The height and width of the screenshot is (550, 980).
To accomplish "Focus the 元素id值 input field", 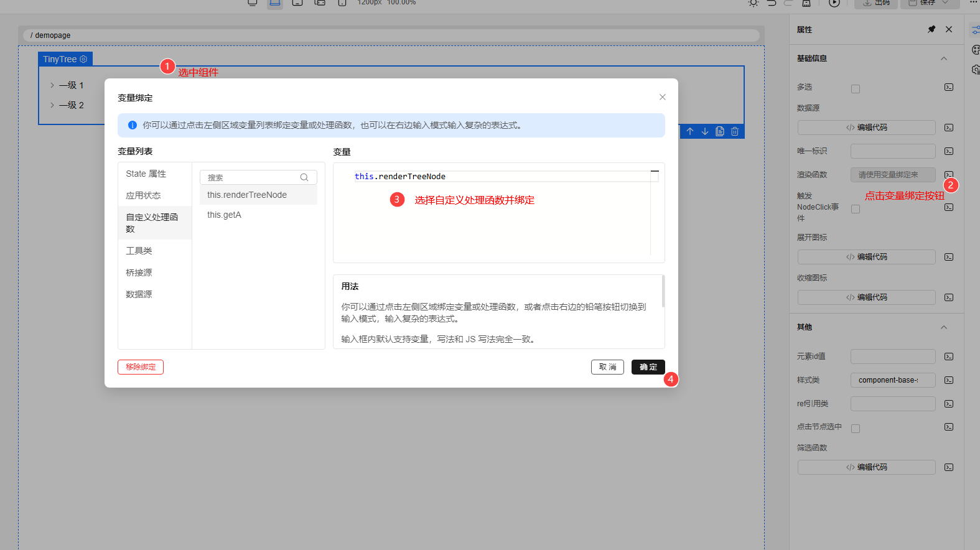I will (893, 357).
